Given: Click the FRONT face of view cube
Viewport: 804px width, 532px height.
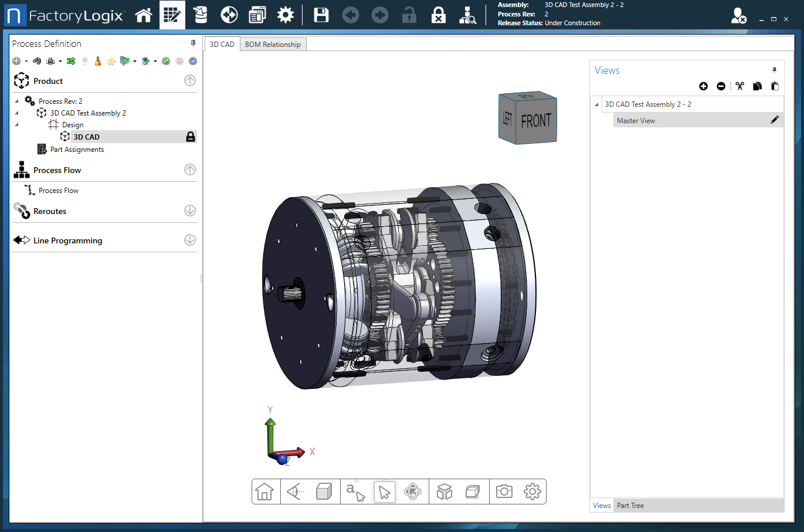Looking at the screenshot, I should (x=536, y=121).
